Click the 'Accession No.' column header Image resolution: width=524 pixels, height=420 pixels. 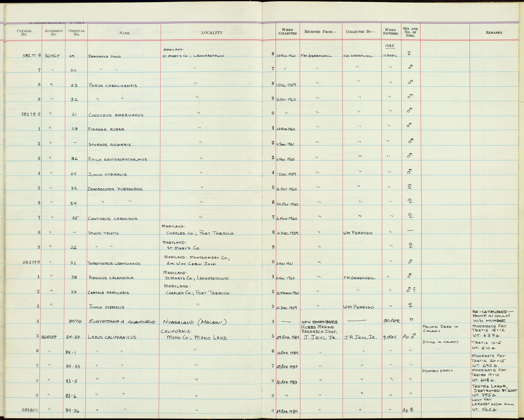click(x=54, y=33)
